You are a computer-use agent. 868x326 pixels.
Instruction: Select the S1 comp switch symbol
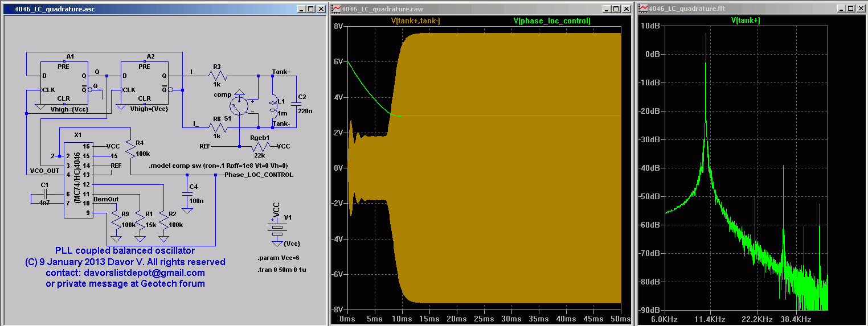[x=240, y=105]
